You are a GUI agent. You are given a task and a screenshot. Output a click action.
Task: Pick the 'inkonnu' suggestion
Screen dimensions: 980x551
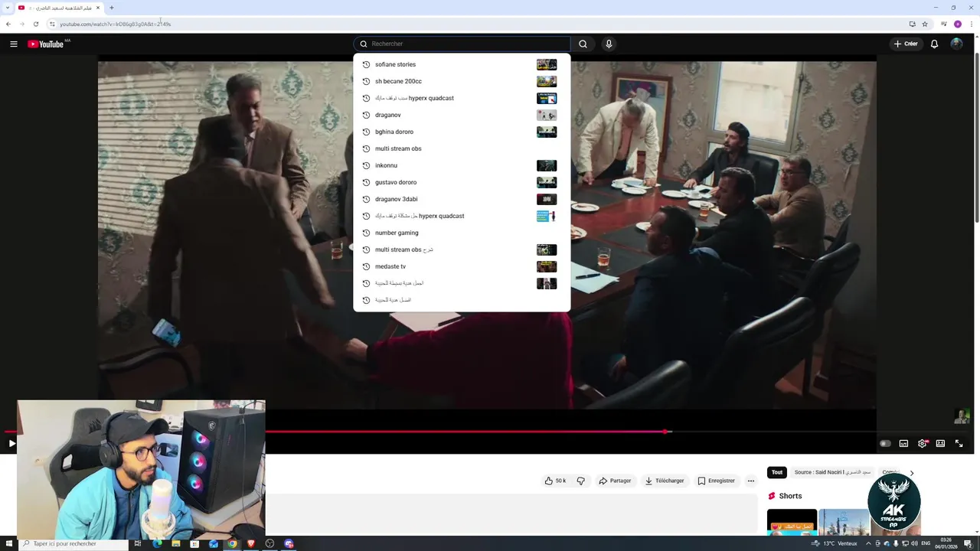(462, 165)
